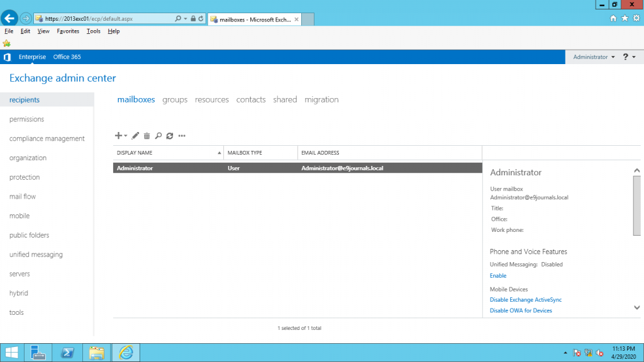Switch to the migration tab
The image size is (644, 362).
(321, 100)
